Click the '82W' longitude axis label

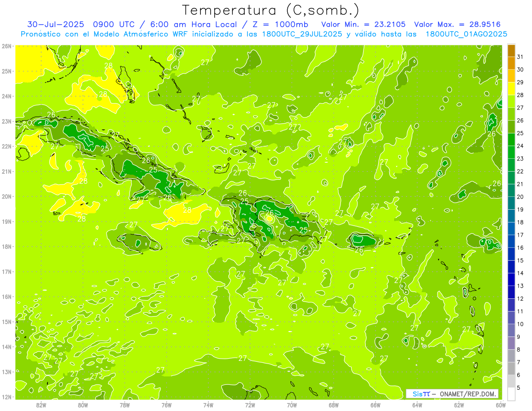click(x=41, y=405)
